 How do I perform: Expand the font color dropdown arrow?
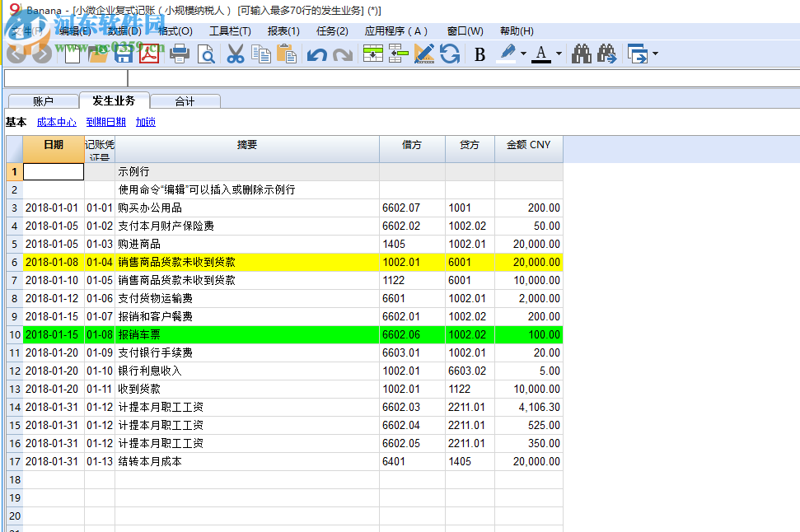(559, 54)
